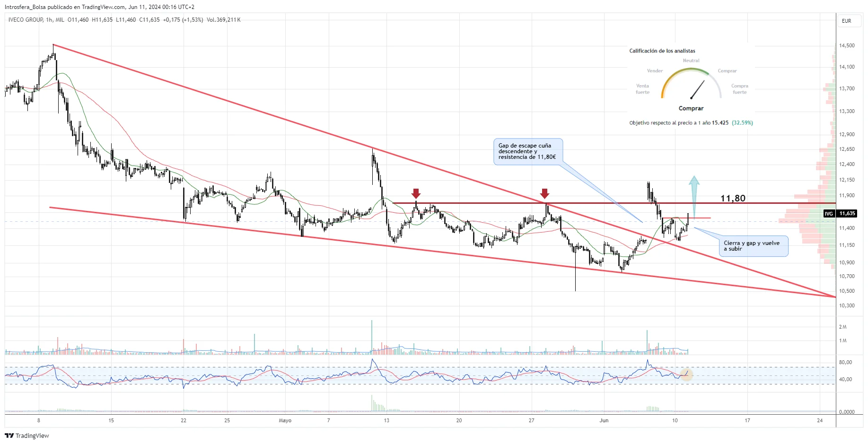Click the orange highlight circle on RSI

pos(686,374)
